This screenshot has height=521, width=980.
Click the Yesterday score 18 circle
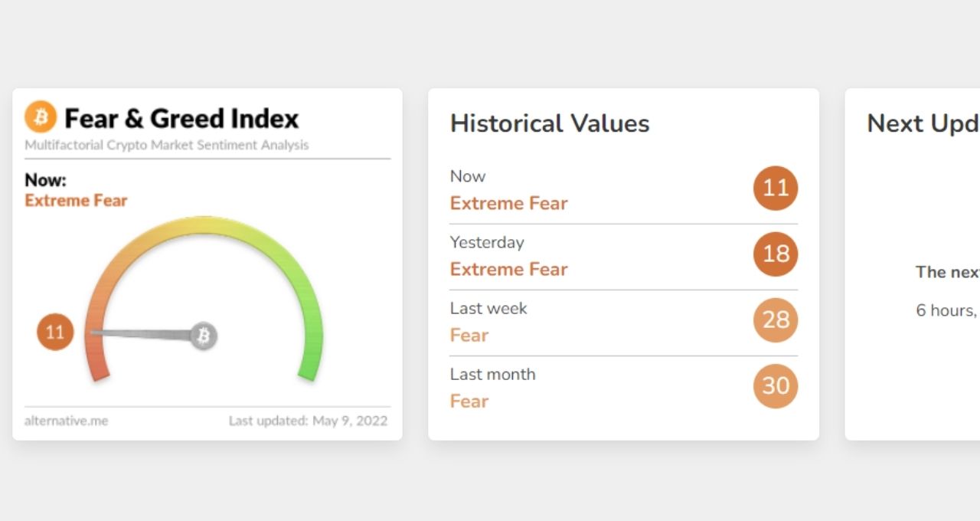(775, 254)
